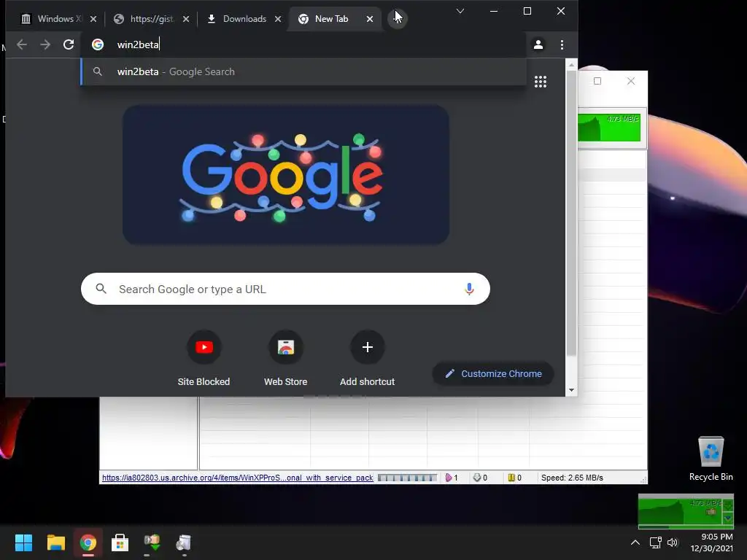Click the scrollbar down arrow in Chrome
Screen dimensions: 747x560
571,391
